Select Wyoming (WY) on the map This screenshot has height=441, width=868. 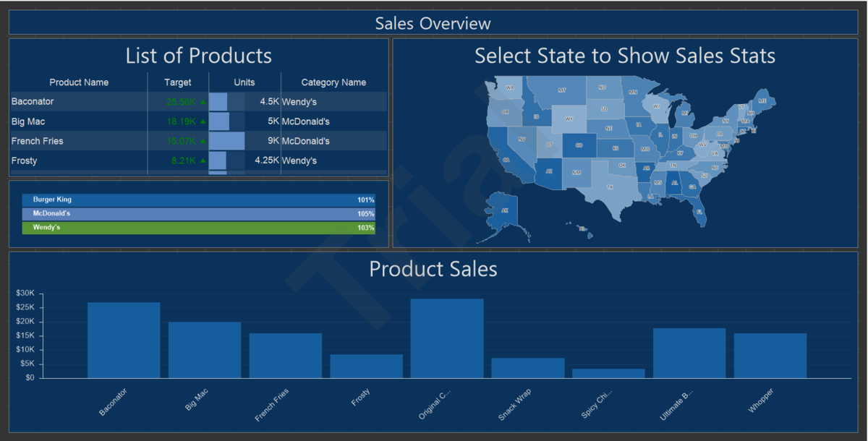569,119
